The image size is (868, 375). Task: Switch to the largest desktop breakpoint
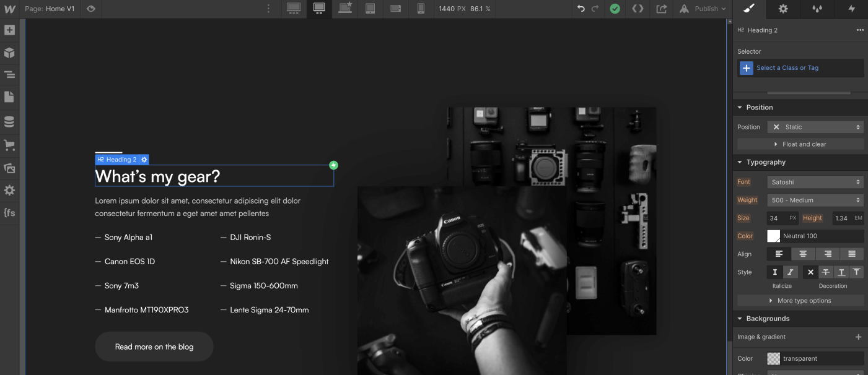[x=294, y=9]
